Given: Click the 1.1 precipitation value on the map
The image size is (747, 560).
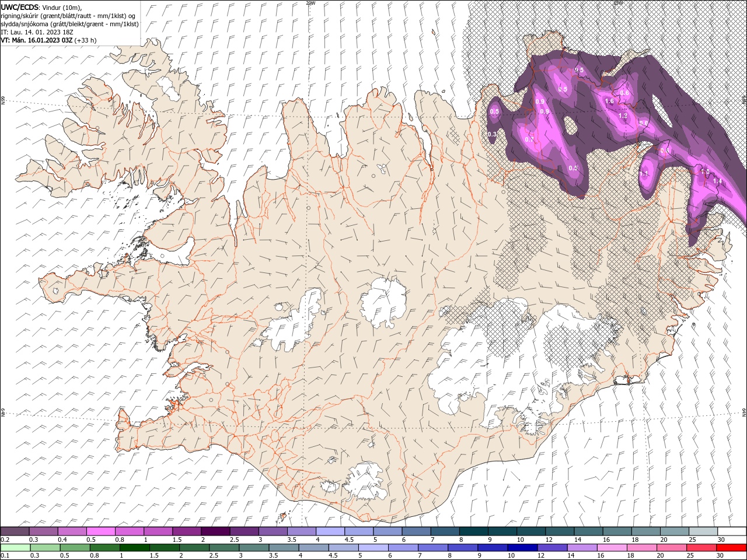Looking at the screenshot, I should (645, 174).
